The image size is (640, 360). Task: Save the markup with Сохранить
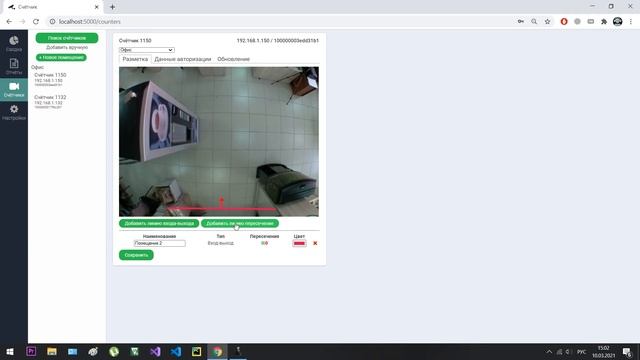[136, 255]
